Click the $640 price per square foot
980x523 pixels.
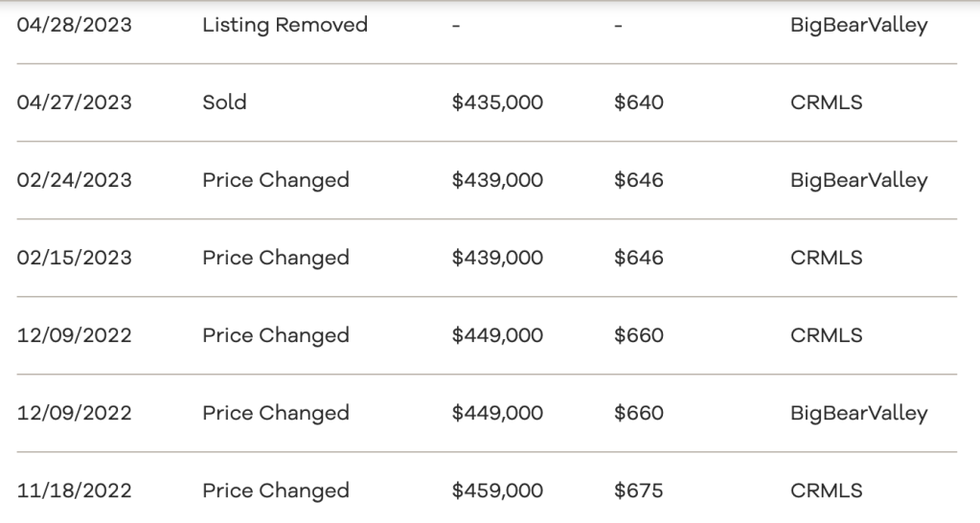click(638, 102)
